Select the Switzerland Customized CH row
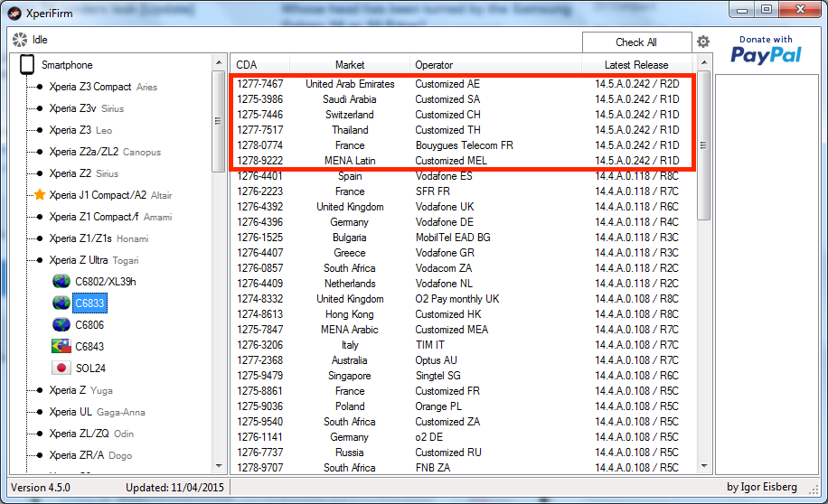The width and height of the screenshot is (828, 504). click(x=464, y=115)
